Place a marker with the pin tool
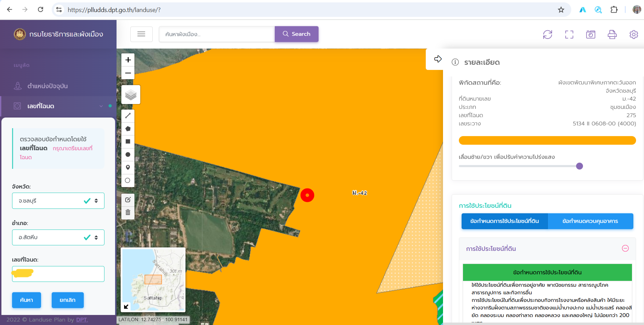The width and height of the screenshot is (644, 325). point(128,167)
